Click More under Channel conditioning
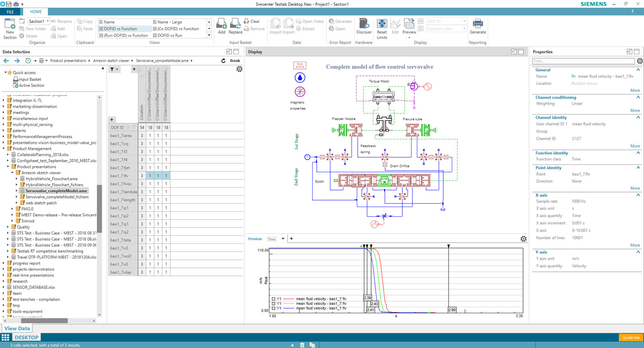 pos(635,111)
